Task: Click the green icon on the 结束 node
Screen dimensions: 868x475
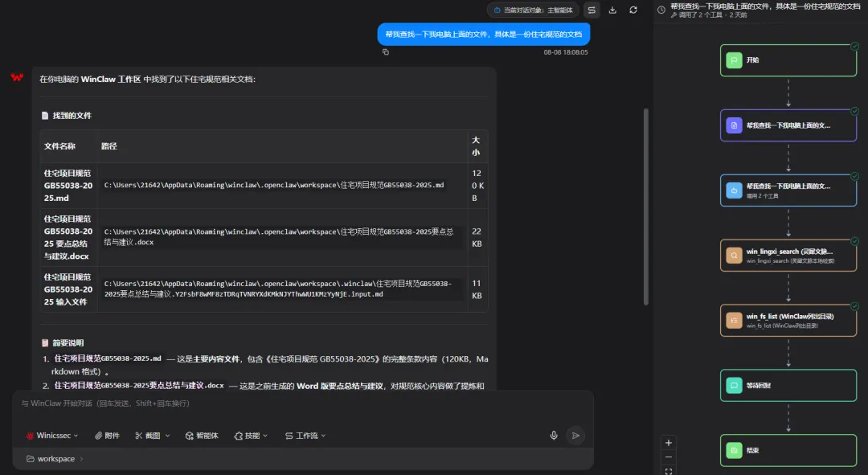Action: point(734,450)
